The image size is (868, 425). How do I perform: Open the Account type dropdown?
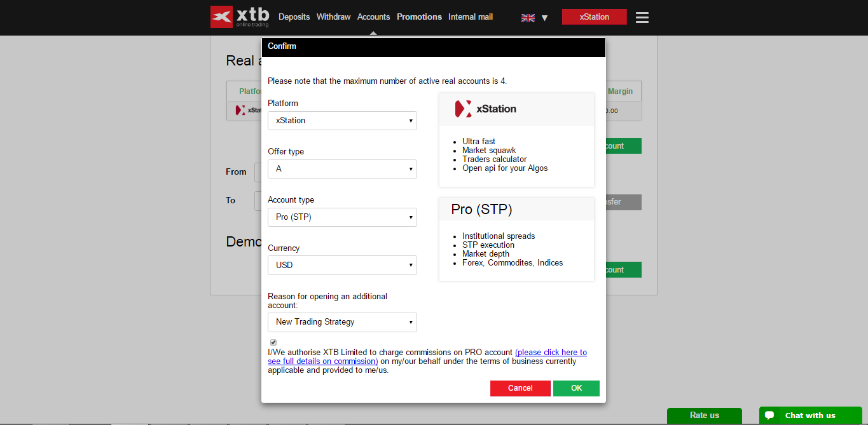coord(342,217)
